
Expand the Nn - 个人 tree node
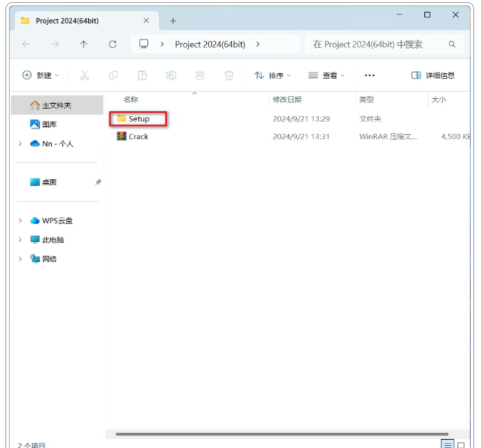click(20, 144)
